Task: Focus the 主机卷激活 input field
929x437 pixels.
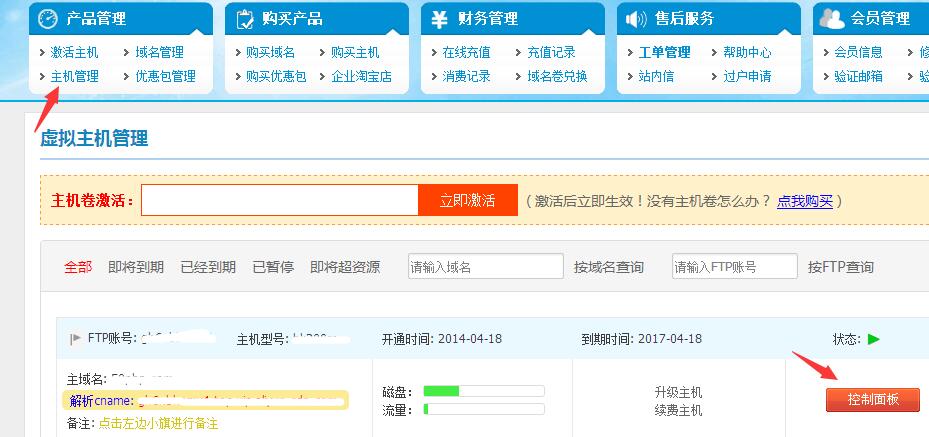Action: coord(279,200)
